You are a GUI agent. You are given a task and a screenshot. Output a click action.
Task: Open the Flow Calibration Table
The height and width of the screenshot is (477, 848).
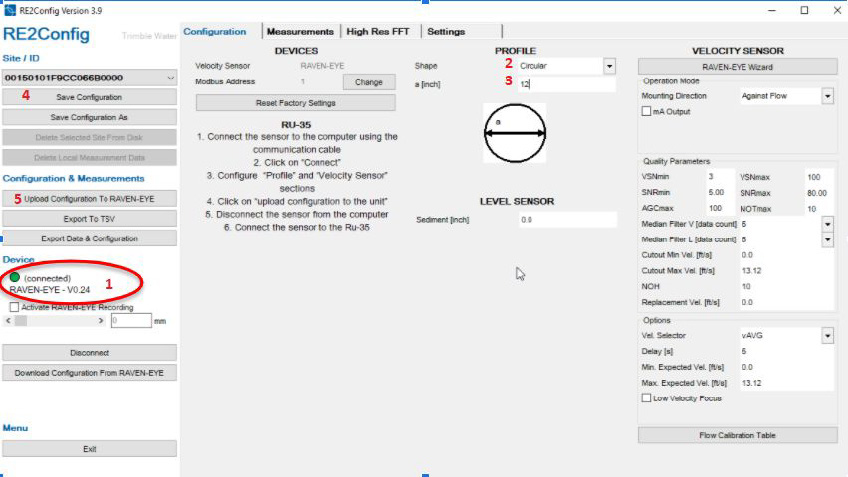[x=738, y=435]
